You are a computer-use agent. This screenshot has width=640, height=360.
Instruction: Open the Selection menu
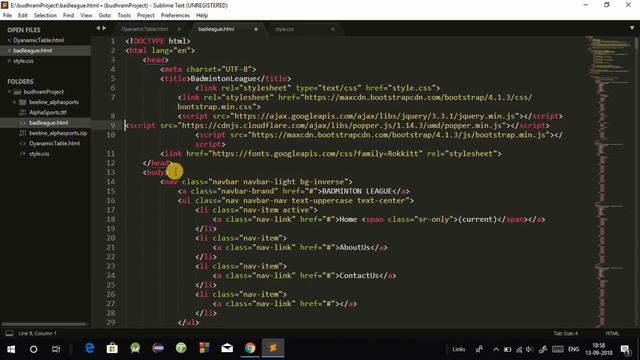click(x=45, y=16)
